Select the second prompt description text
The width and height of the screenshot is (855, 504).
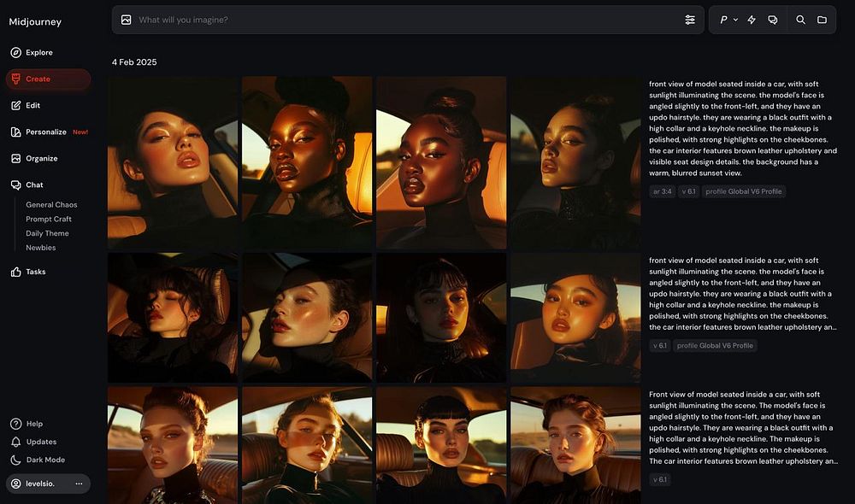(743, 294)
